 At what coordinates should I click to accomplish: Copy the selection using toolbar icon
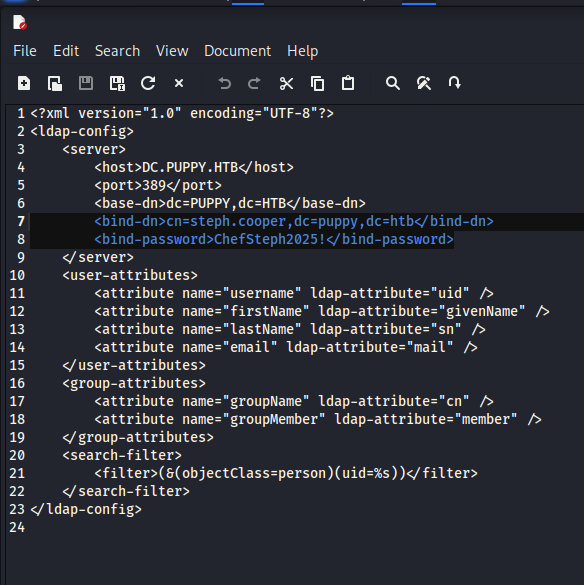pos(318,83)
